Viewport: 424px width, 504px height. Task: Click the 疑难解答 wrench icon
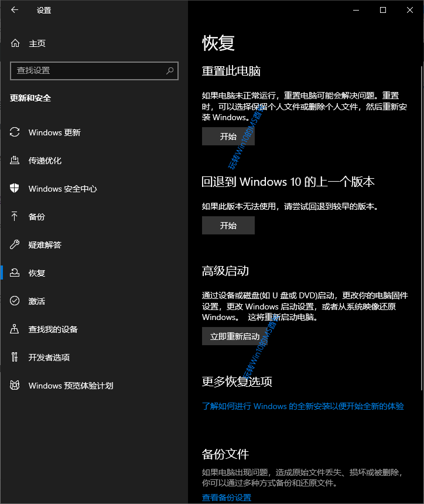tap(15, 244)
